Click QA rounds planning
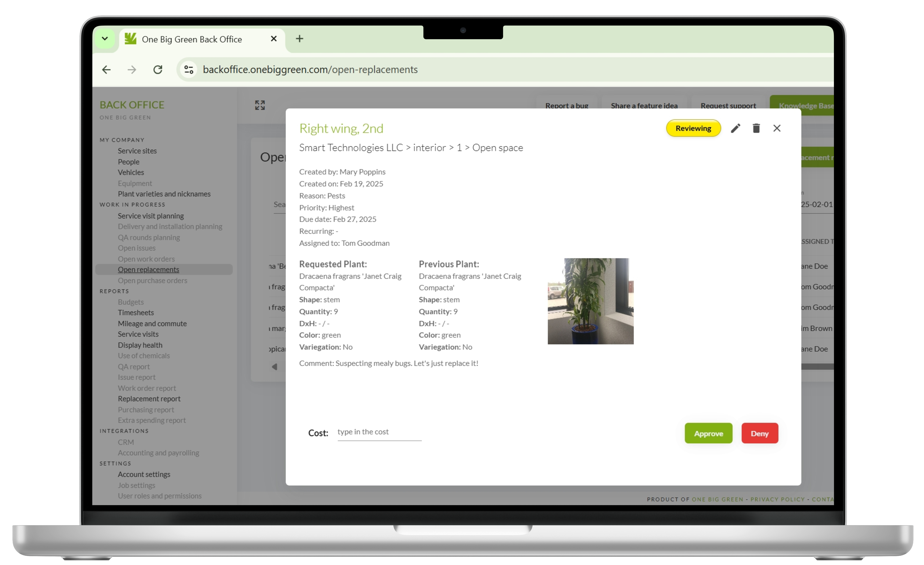This screenshot has width=924, height=565. (x=149, y=237)
